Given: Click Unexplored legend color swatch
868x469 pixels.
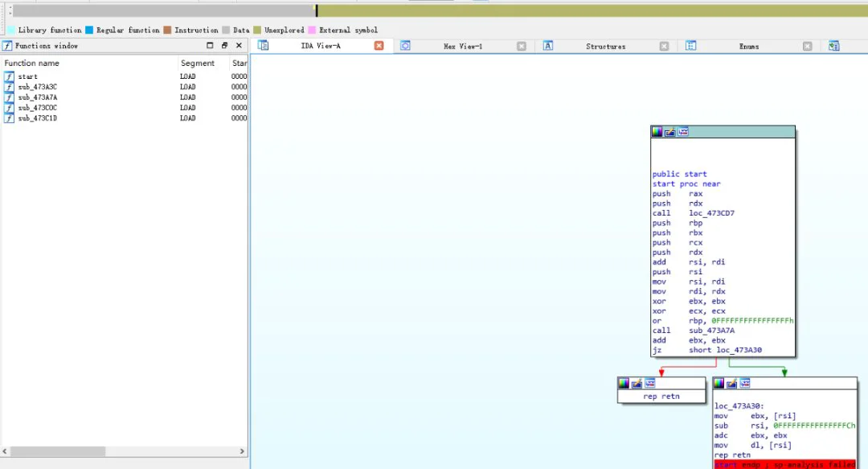Looking at the screenshot, I should coord(257,30).
